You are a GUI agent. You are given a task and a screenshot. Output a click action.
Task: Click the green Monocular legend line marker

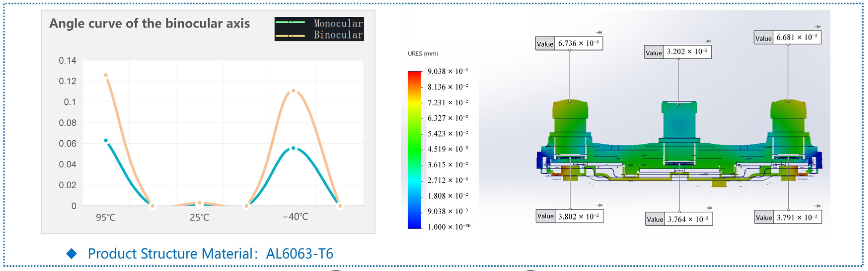[290, 22]
